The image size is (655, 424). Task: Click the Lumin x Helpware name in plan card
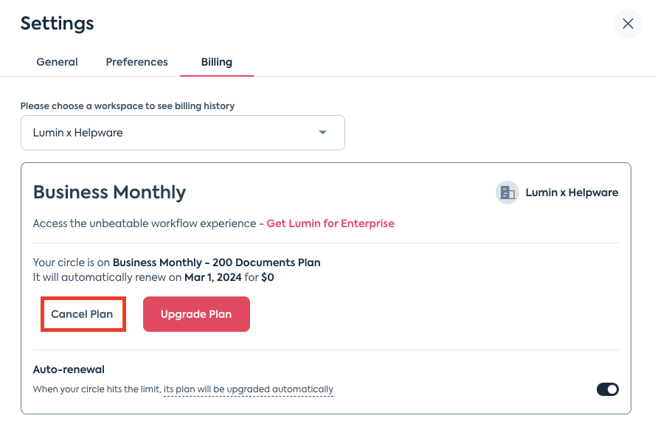[x=572, y=193]
